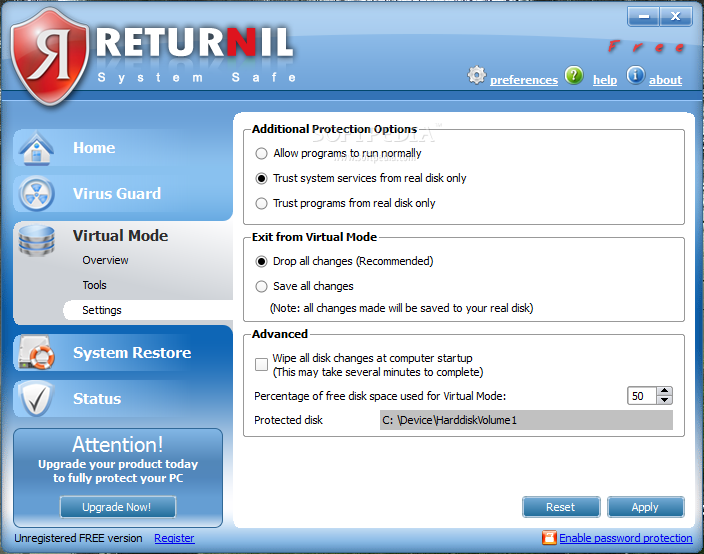Click the Virtual Mode disk stack icon
The image size is (704, 554).
tap(36, 241)
